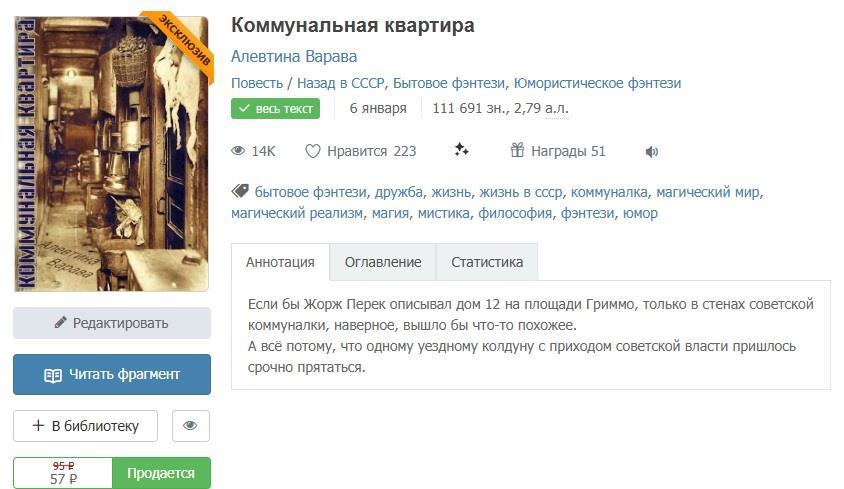The height and width of the screenshot is (489, 844).
Task: Click the sparkle stars icon
Action: click(461, 150)
